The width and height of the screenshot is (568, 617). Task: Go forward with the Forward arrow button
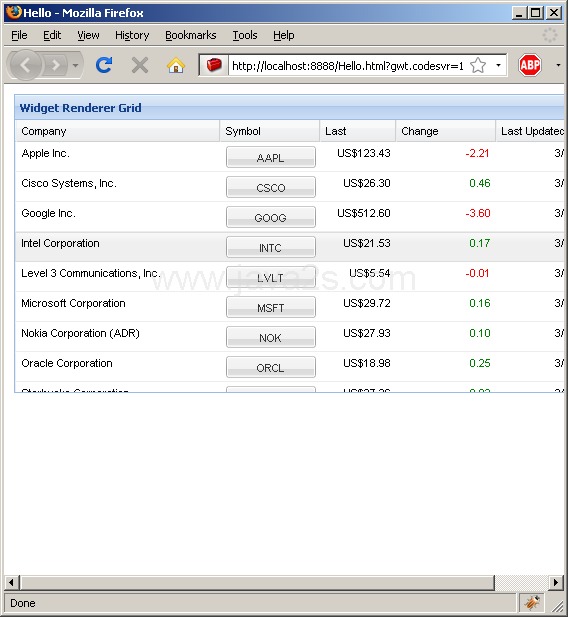tap(55, 65)
